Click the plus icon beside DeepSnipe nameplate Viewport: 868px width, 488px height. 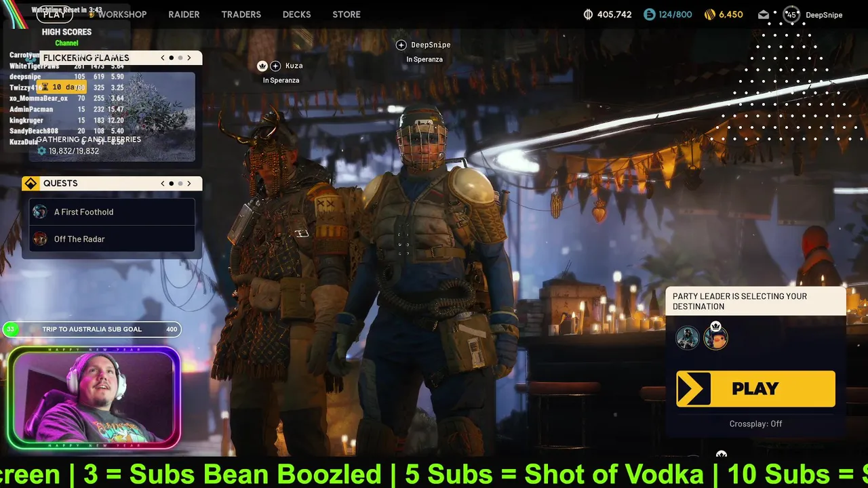pyautogui.click(x=401, y=45)
